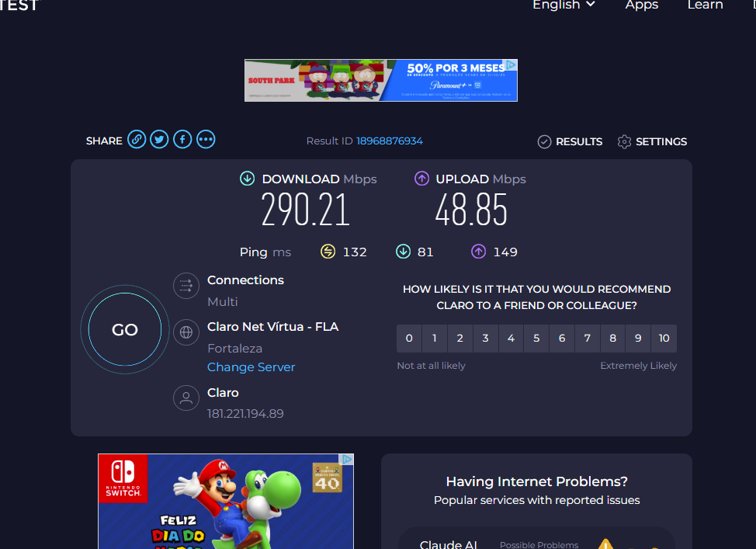Viewport: 756px width, 549px height.
Task: Click the Results checkmark icon
Action: 544,141
